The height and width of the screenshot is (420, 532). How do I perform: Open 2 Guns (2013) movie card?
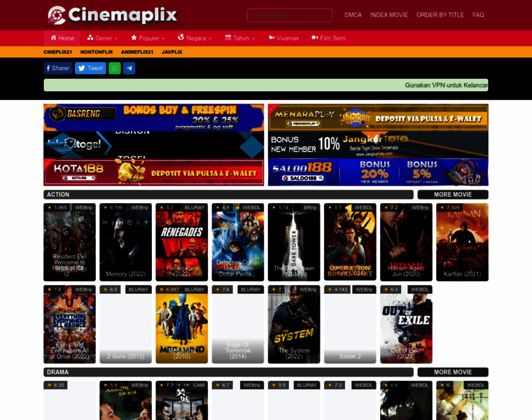point(125,324)
